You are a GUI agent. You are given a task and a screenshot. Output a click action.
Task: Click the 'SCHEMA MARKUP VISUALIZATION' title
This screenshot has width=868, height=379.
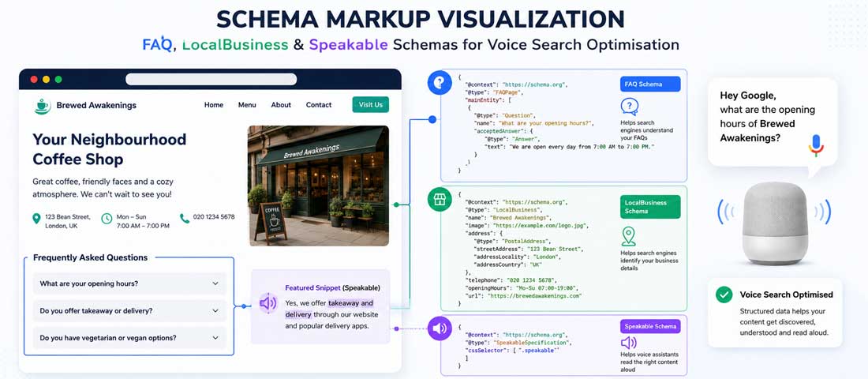pos(420,19)
